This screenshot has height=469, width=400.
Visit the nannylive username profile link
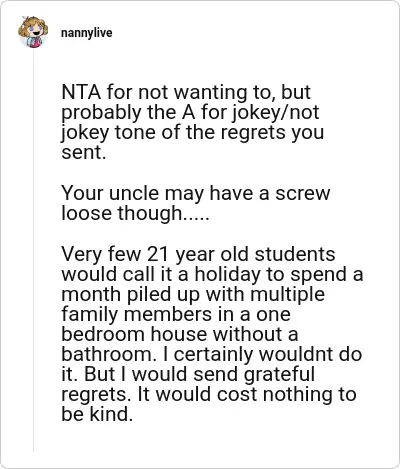87,33
